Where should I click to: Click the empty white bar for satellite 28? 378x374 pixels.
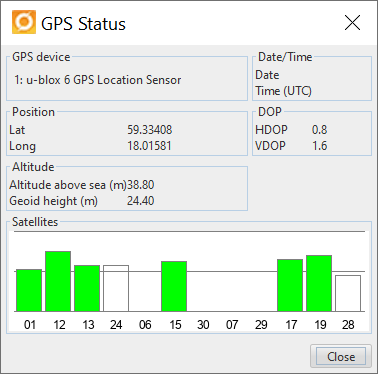tap(348, 293)
